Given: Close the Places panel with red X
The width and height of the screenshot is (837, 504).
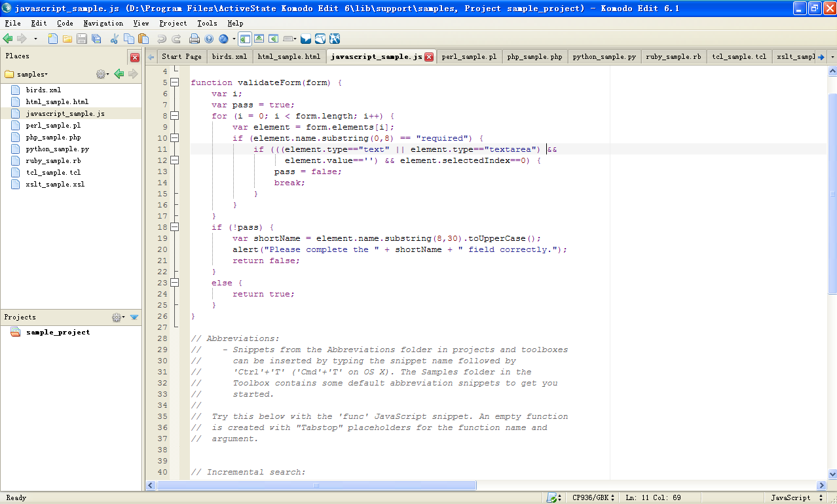Looking at the screenshot, I should [x=135, y=57].
